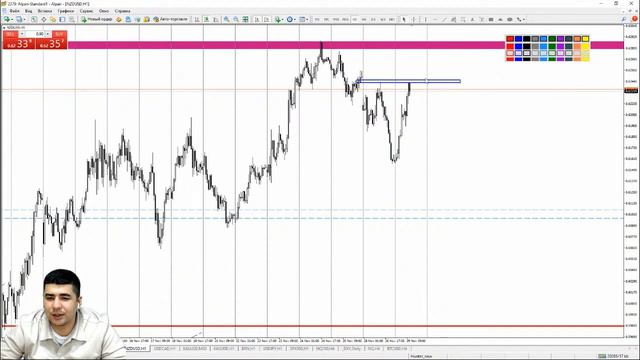Switch to the BTCUSD chart tab
640x360 pixels.
coord(397,349)
